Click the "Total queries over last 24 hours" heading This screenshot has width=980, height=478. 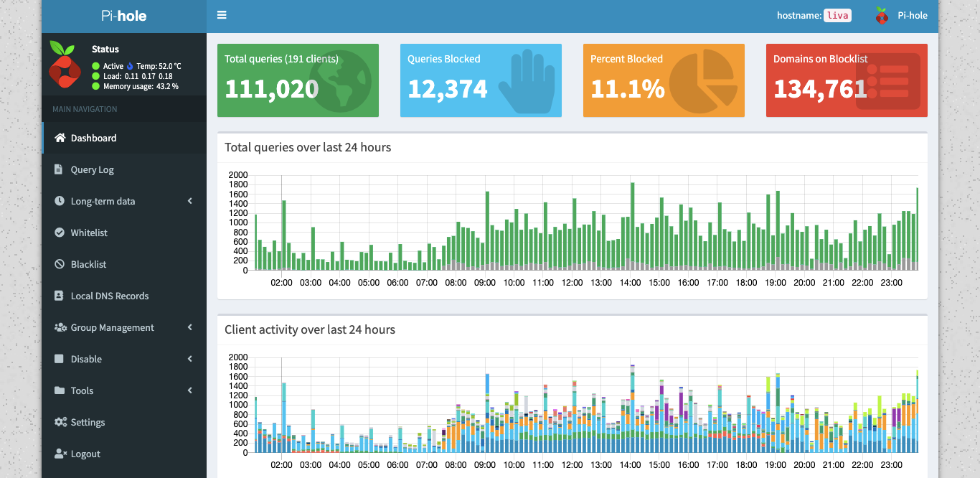coord(308,147)
